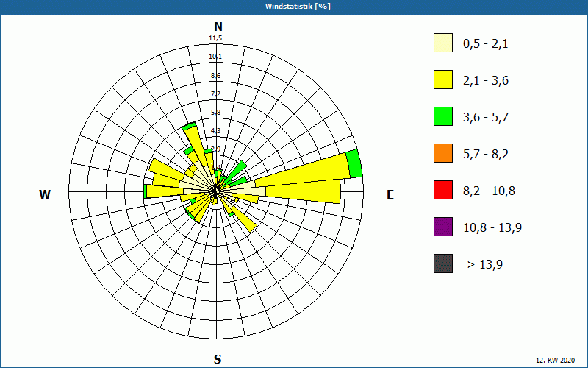Image resolution: width=588 pixels, height=368 pixels.
Task: Click the pale yellow 0,5 - 2,1 swatch
Action: click(443, 43)
